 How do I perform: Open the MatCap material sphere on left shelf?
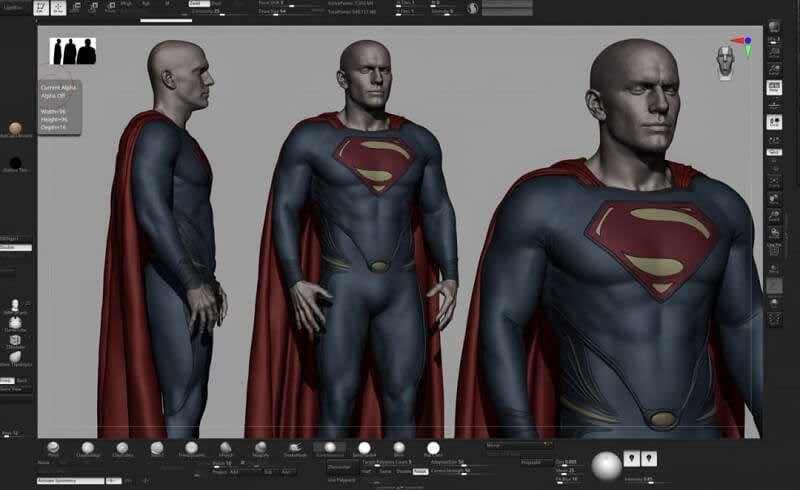[x=15, y=129]
